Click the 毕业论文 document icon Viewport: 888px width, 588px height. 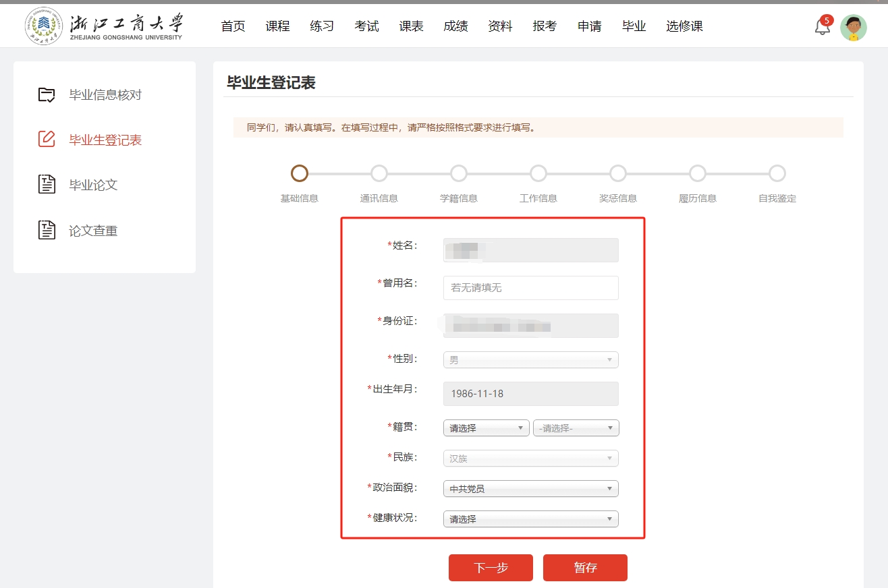(47, 185)
